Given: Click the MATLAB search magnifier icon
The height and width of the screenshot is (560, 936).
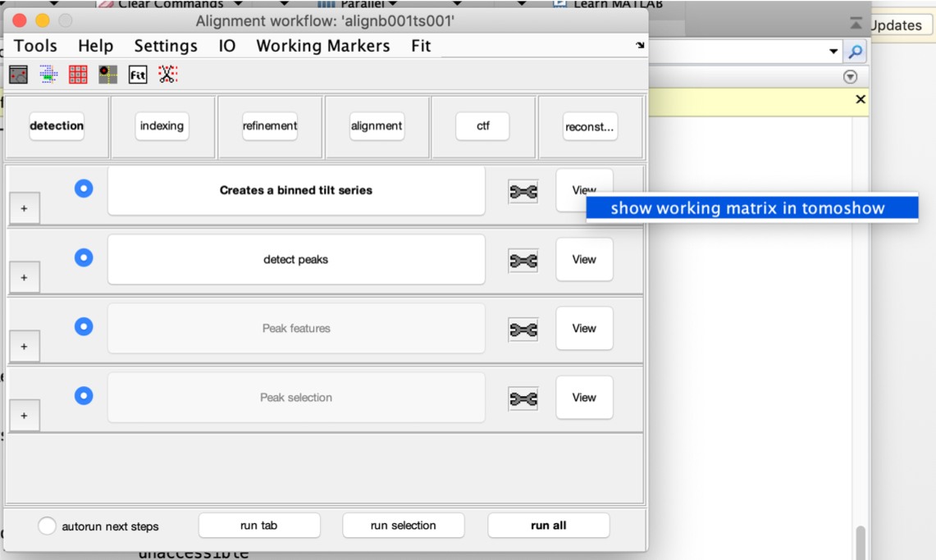Looking at the screenshot, I should (855, 52).
